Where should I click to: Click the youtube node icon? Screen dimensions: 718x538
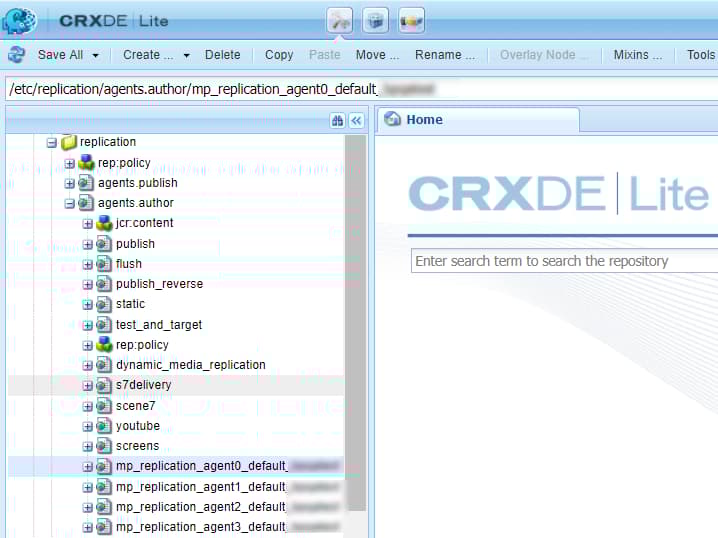pyautogui.click(x=104, y=426)
